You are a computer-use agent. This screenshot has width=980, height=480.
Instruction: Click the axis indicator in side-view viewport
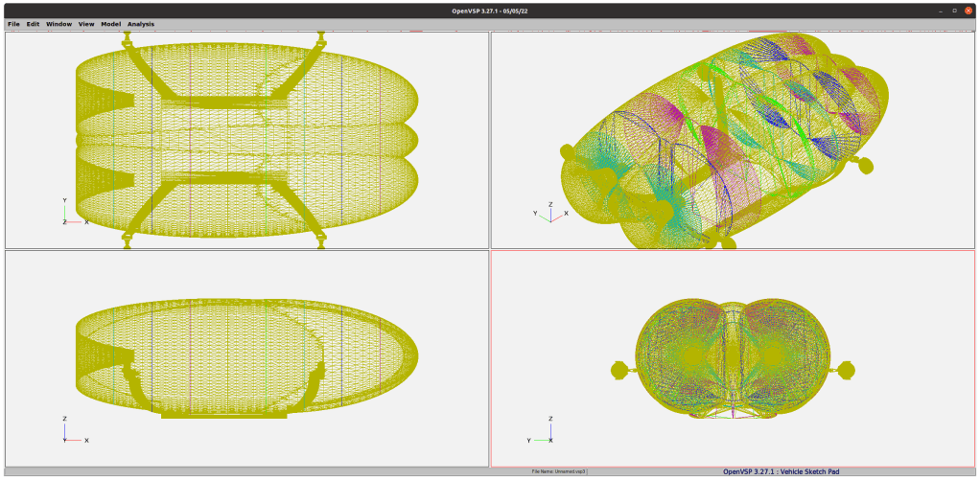pos(73,432)
